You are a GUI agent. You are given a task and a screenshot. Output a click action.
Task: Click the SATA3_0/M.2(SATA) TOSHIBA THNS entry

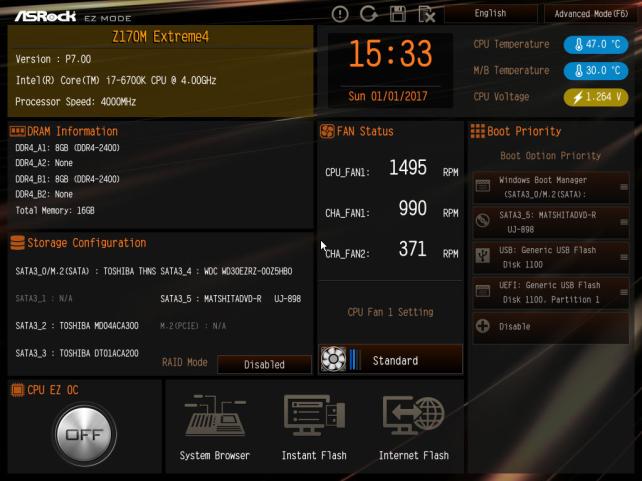(86, 271)
